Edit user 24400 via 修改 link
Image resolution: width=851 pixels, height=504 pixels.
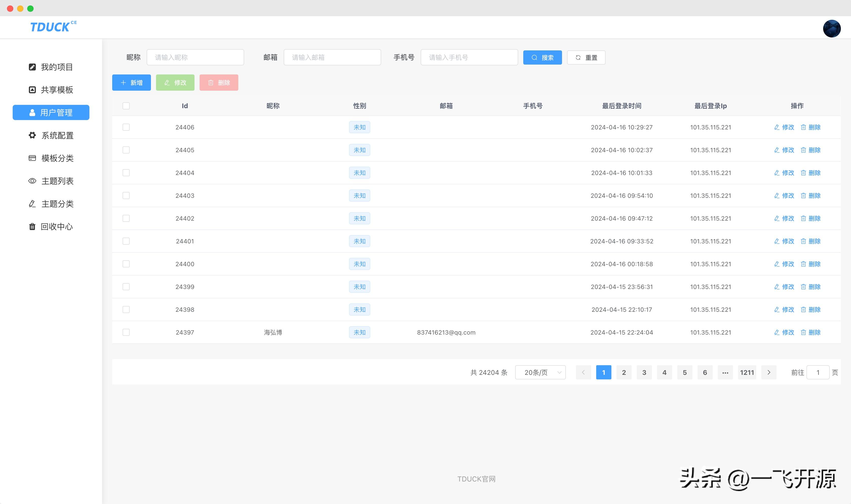click(x=784, y=264)
